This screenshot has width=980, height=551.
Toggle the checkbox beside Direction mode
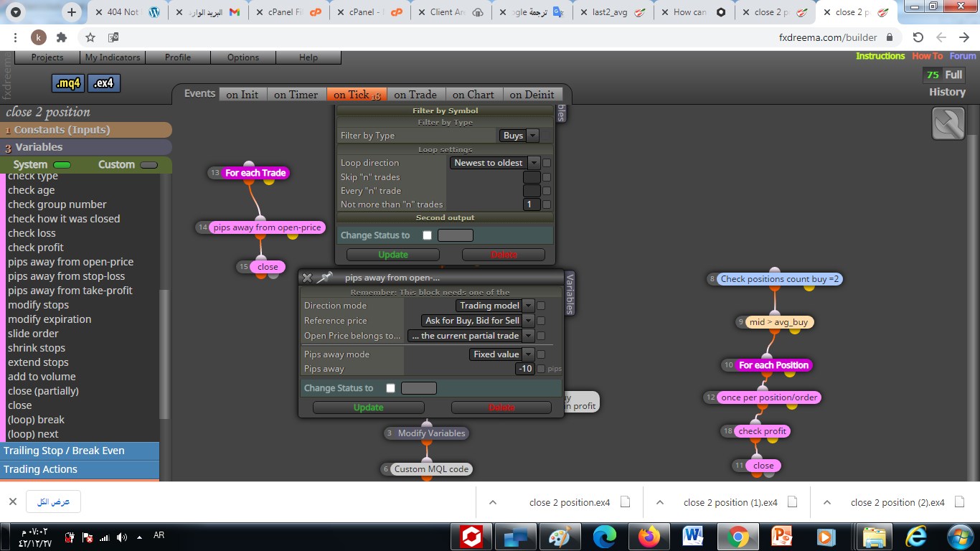click(541, 306)
